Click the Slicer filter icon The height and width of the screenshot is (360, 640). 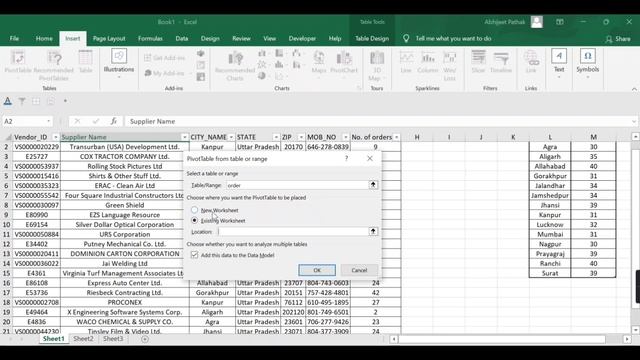click(478, 62)
